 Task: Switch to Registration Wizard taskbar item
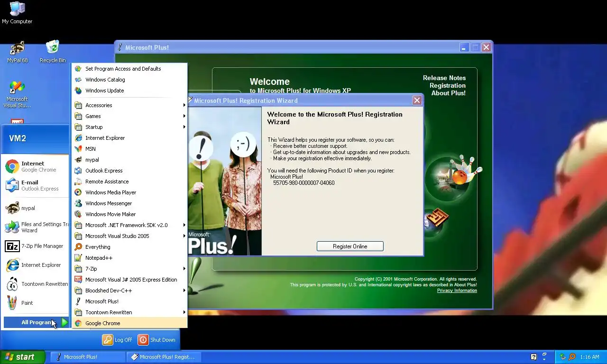click(x=164, y=357)
